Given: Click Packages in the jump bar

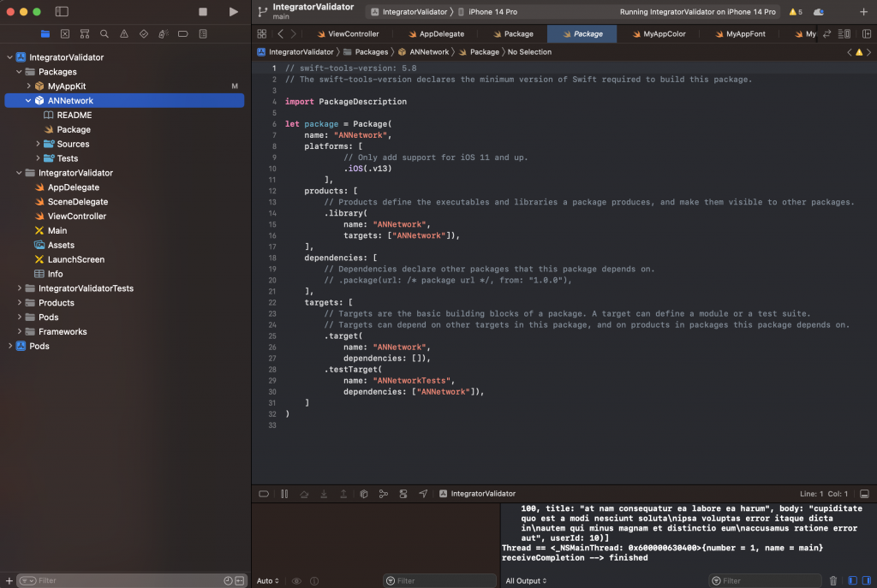Looking at the screenshot, I should 366,52.
